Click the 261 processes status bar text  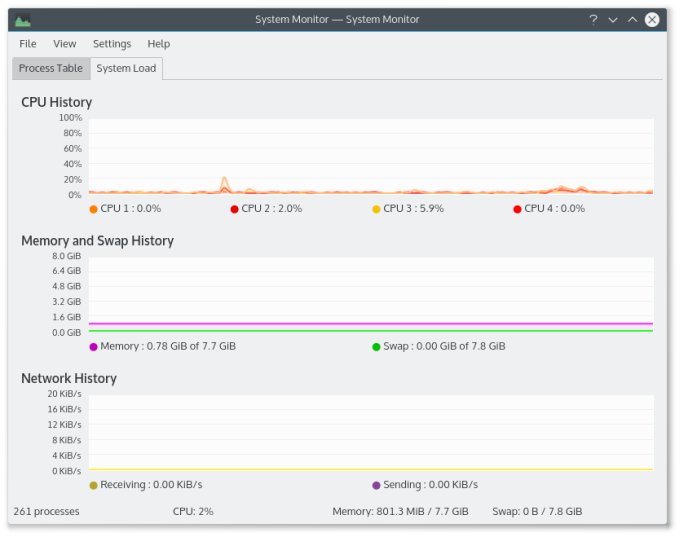click(46, 512)
